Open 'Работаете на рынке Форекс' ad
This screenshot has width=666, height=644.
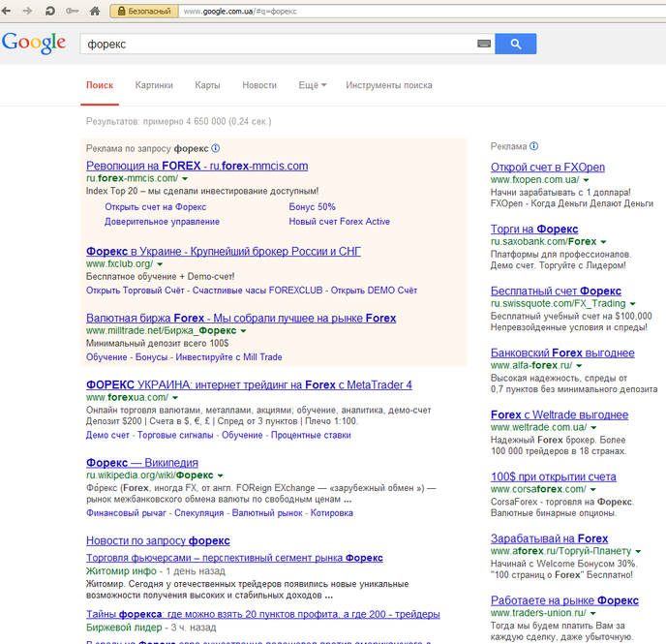point(564,600)
